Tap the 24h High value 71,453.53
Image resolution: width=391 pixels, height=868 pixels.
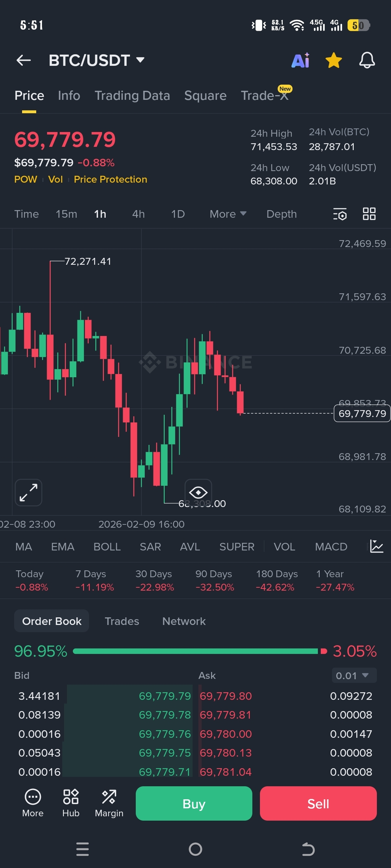coord(274,146)
